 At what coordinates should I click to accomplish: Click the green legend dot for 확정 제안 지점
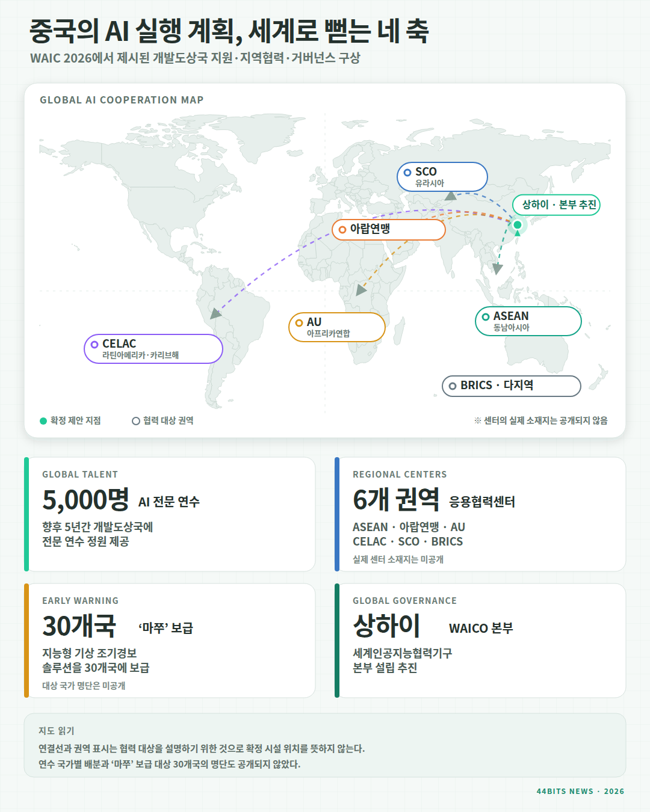(x=43, y=421)
